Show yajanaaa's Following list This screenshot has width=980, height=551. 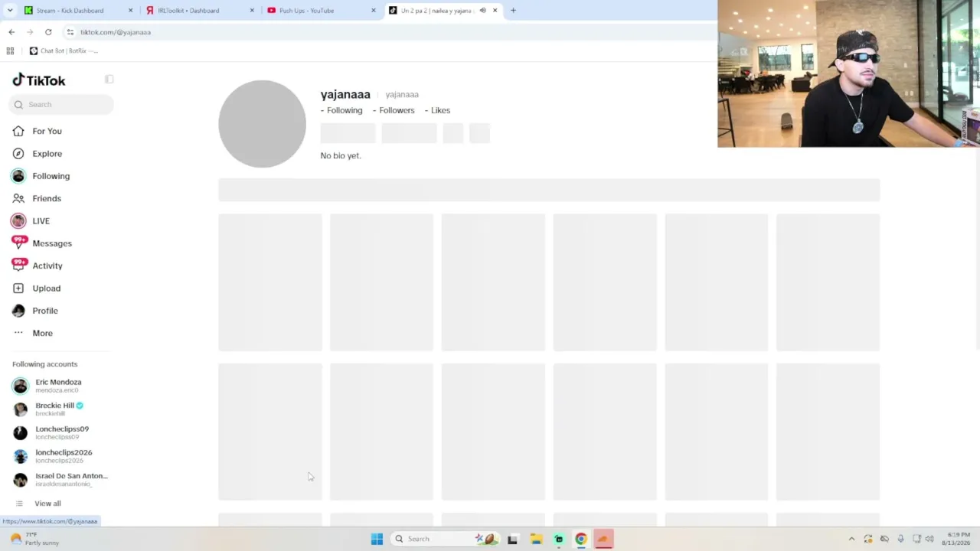point(341,110)
